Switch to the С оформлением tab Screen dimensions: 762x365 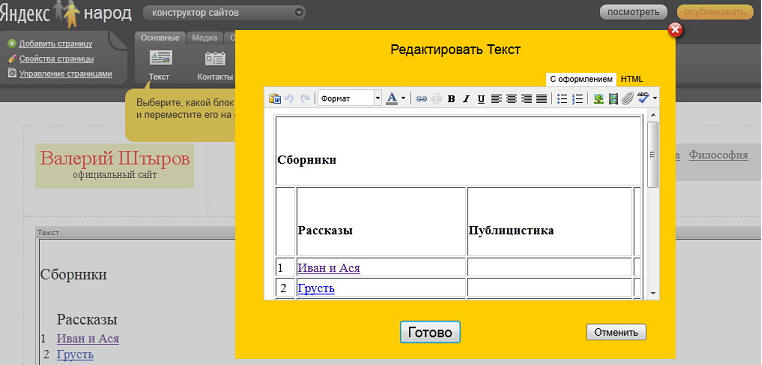pos(581,79)
